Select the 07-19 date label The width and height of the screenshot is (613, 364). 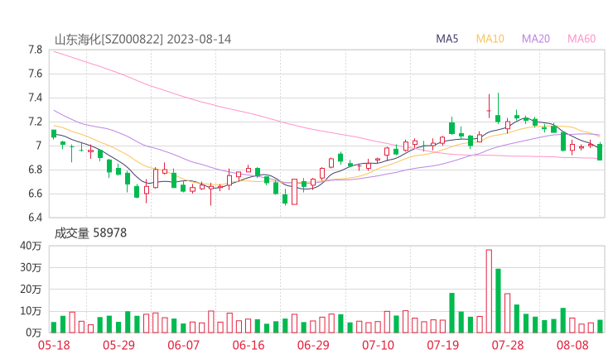point(443,345)
